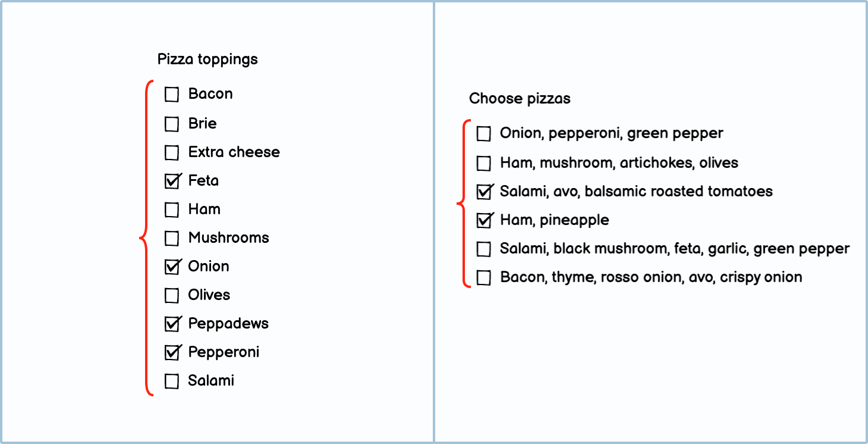Screen dimensions: 868x444
Task: Check the Bacon topping checkbox
Action: (x=172, y=95)
